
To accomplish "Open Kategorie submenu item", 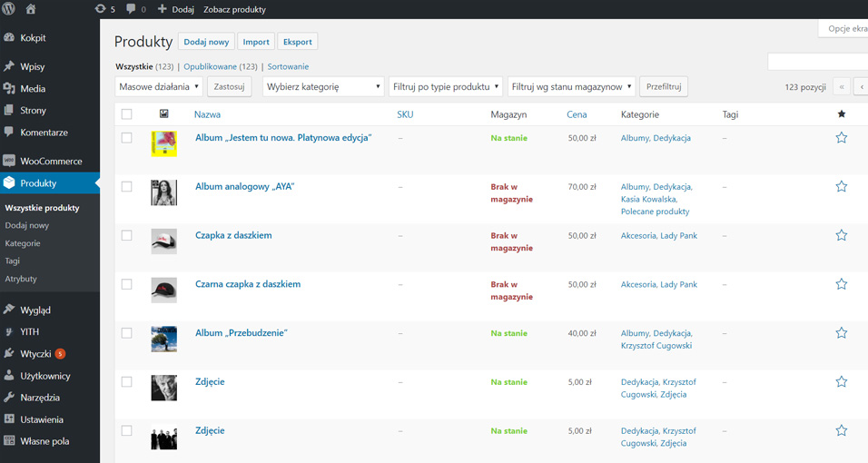I will 23,243.
